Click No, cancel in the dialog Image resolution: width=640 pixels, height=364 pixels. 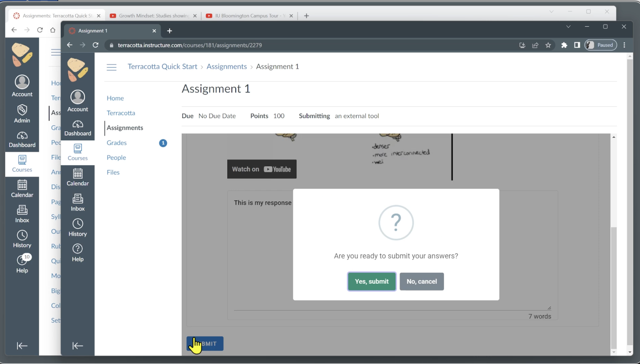(422, 281)
